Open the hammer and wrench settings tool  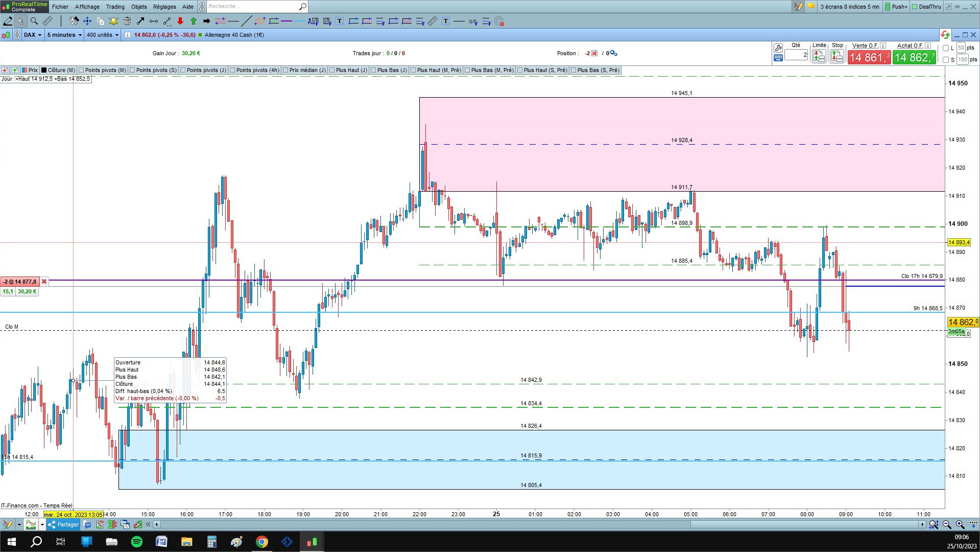[x=74, y=21]
